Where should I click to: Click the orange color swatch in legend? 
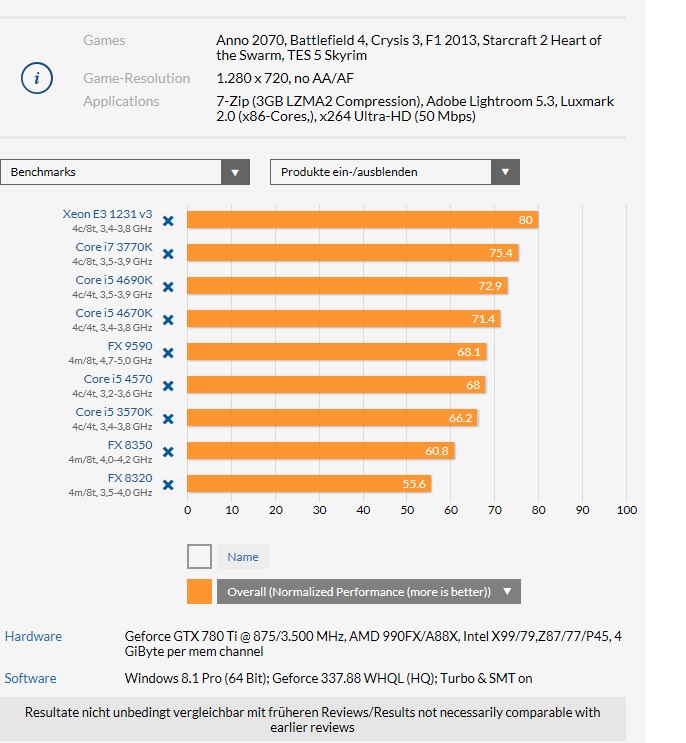(x=199, y=591)
